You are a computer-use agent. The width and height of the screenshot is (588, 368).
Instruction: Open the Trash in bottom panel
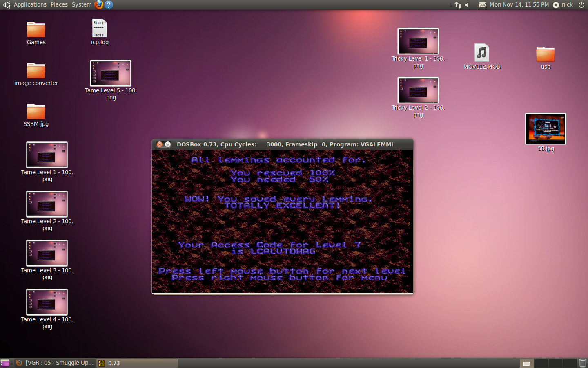coord(583,363)
